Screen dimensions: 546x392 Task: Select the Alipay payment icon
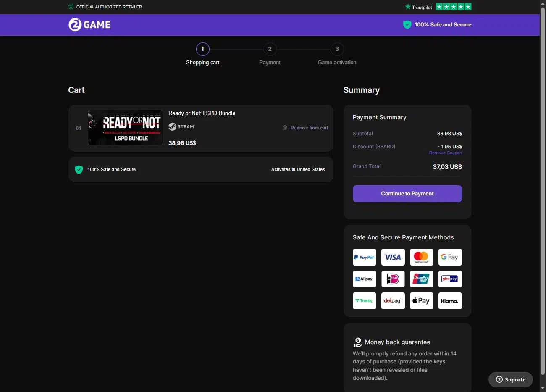tap(365, 279)
